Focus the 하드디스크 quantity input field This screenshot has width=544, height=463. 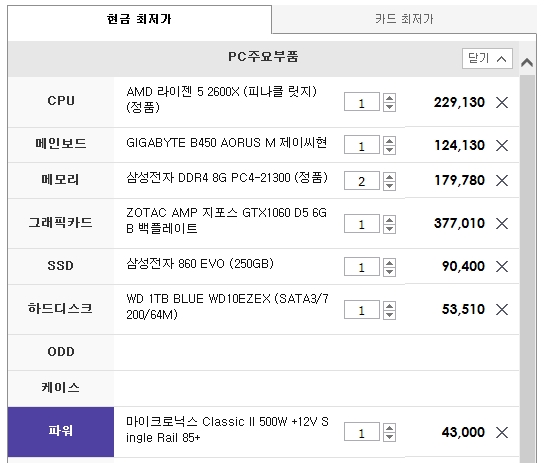tap(362, 310)
